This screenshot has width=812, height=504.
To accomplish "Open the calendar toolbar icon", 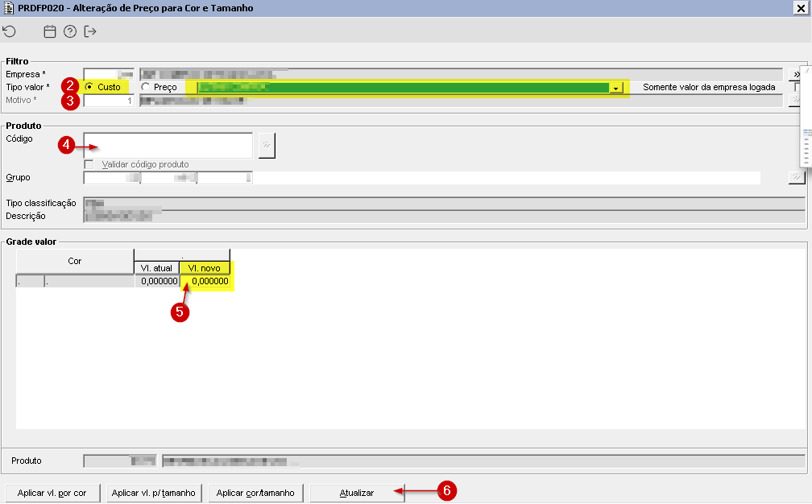I will [x=50, y=31].
